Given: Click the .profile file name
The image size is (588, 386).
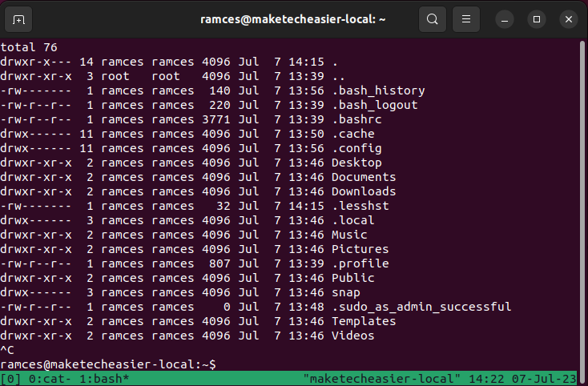Looking at the screenshot, I should click(x=360, y=263).
